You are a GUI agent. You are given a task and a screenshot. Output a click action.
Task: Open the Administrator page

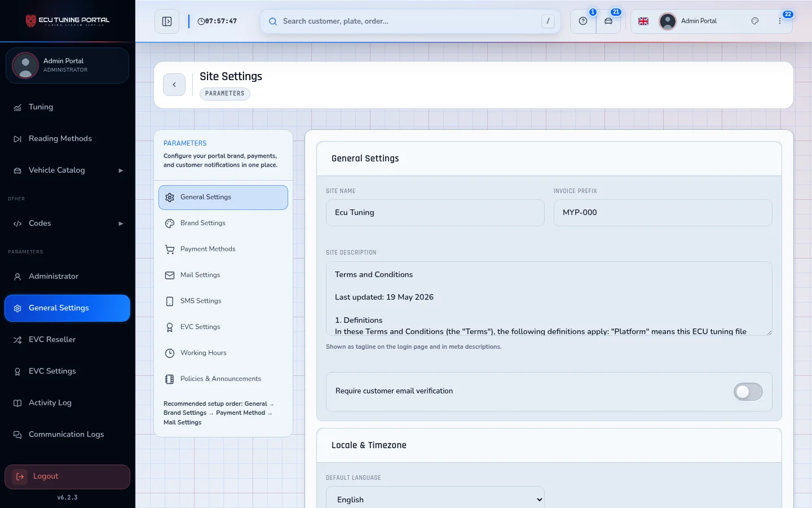68,277
